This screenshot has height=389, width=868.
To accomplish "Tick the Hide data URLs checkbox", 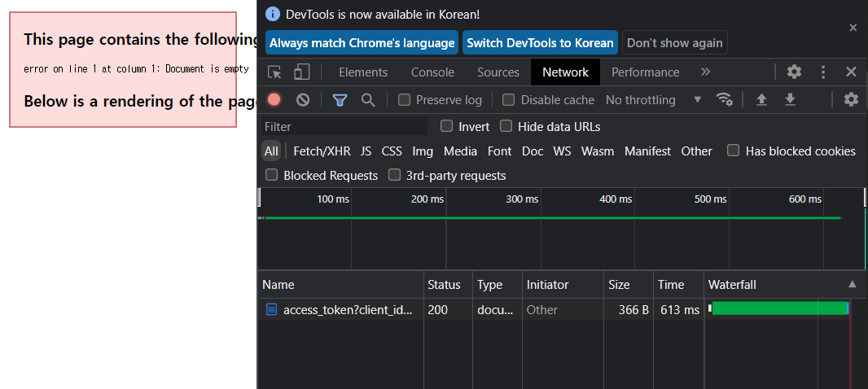I will [506, 126].
